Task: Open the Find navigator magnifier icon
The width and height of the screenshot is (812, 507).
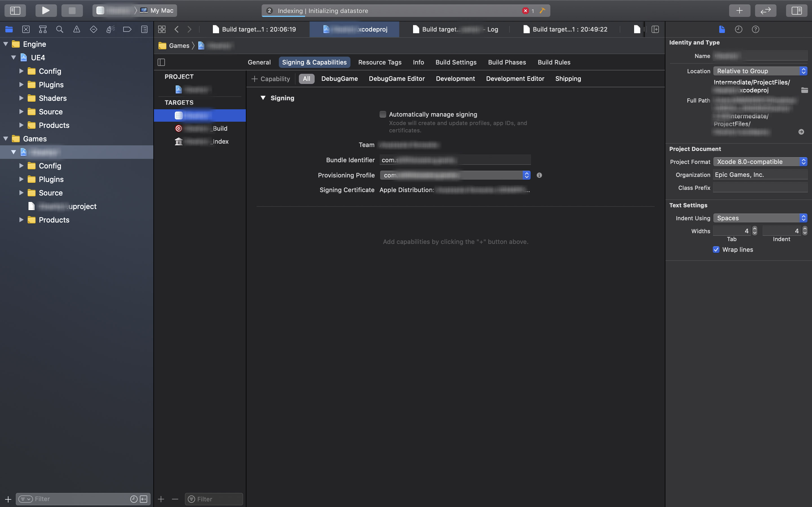Action: [60, 30]
